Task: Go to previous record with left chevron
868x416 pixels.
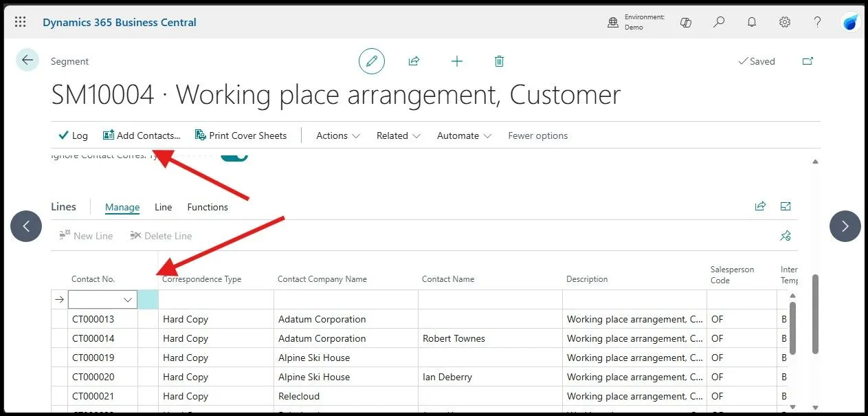Action: point(26,226)
